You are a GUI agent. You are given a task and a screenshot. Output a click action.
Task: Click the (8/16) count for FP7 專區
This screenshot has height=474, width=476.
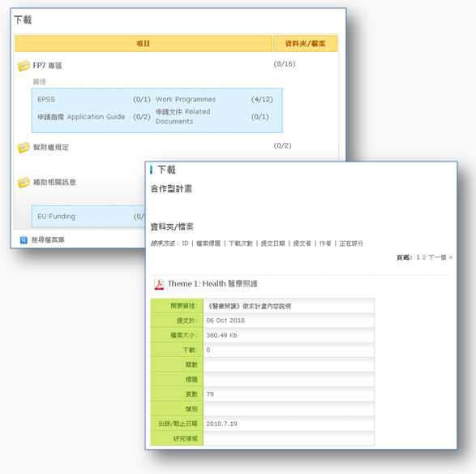coord(285,64)
